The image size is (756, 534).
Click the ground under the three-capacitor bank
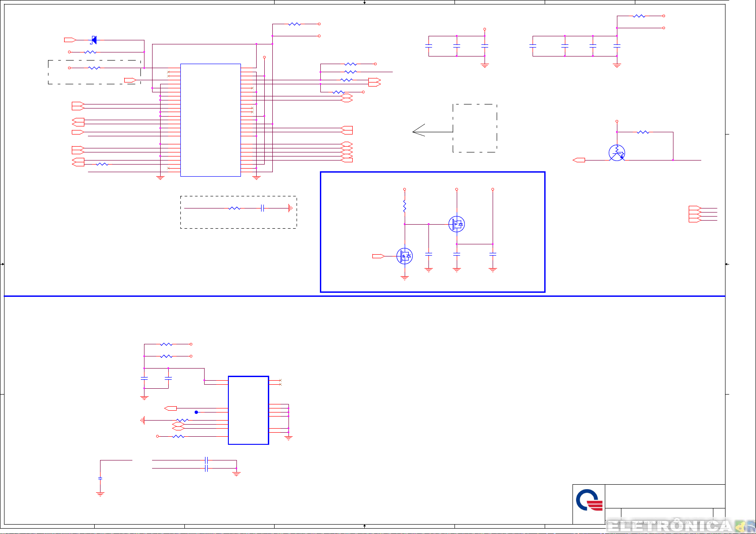tap(485, 65)
